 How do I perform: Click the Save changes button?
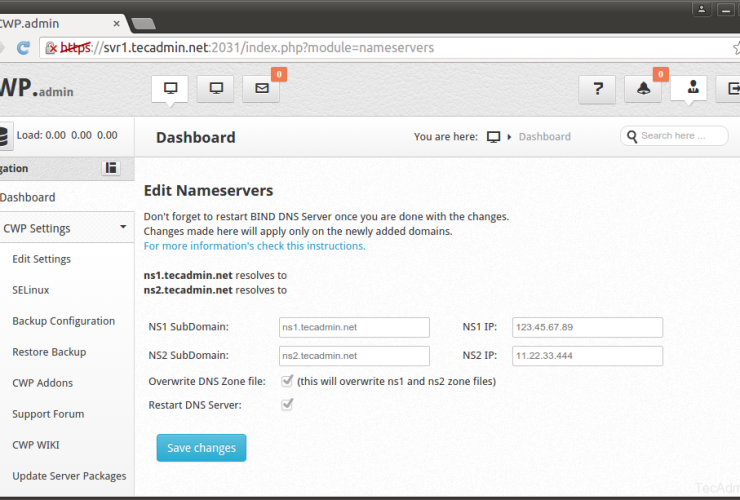(201, 448)
